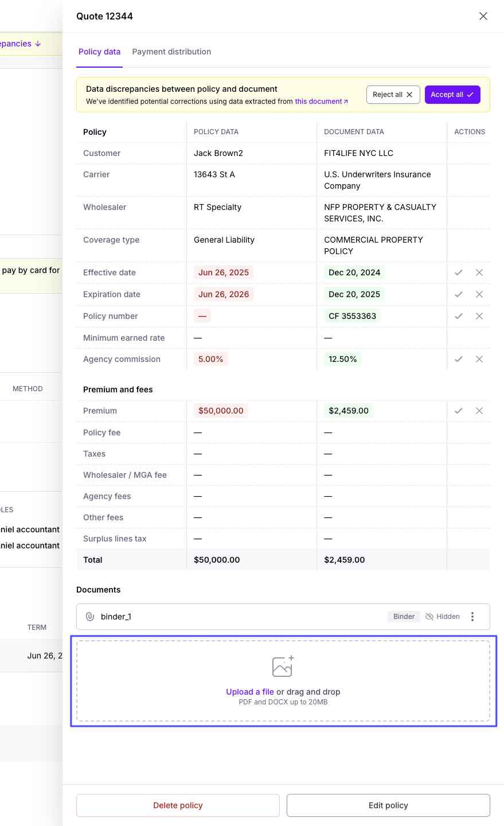Accept Expiration date correction checkmark

click(x=459, y=294)
